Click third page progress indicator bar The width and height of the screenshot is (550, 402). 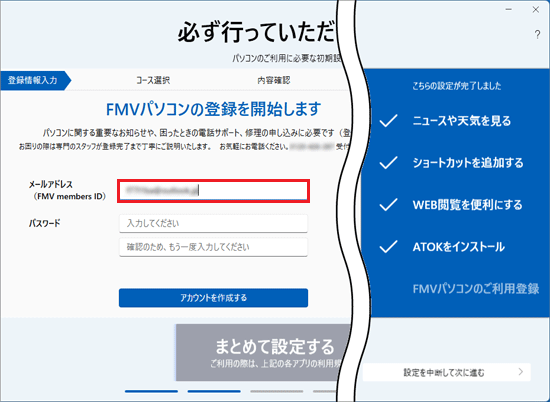coord(276,391)
